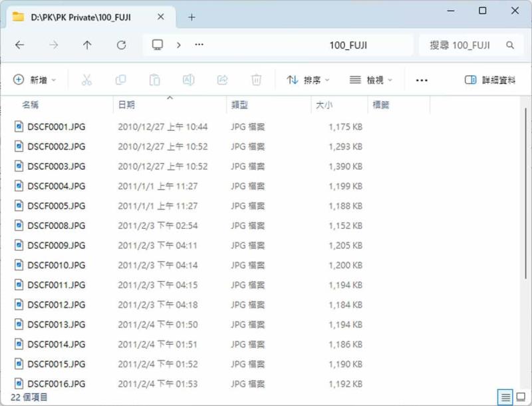The width and height of the screenshot is (532, 406).
Task: Toggle the 詳細資料 details pane
Action: [490, 80]
